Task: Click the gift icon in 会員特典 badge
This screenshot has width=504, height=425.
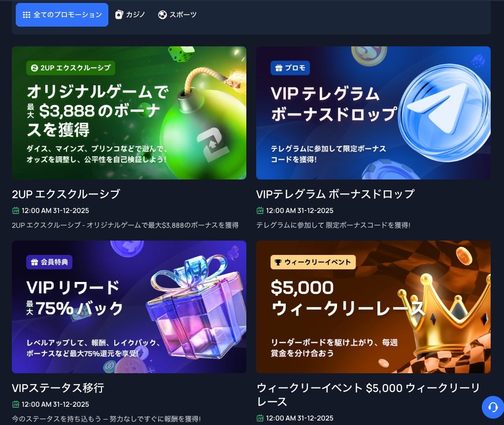Action: click(x=34, y=262)
